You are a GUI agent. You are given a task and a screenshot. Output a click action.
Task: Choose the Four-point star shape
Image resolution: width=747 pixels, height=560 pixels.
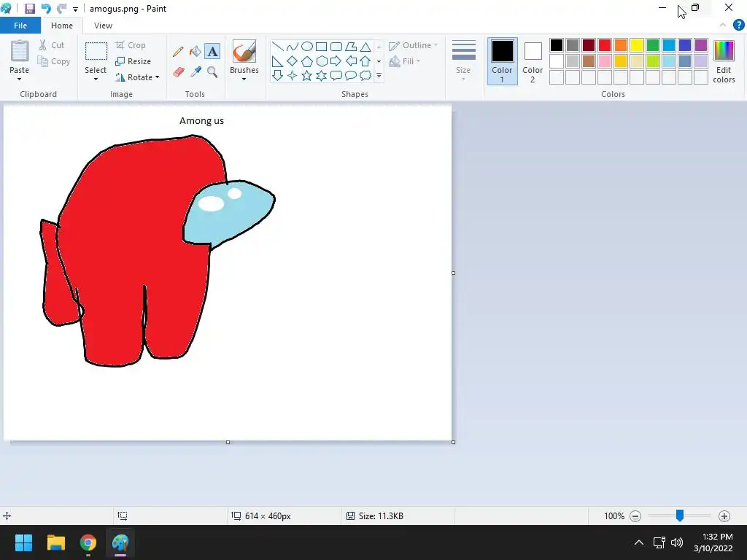[x=292, y=75]
